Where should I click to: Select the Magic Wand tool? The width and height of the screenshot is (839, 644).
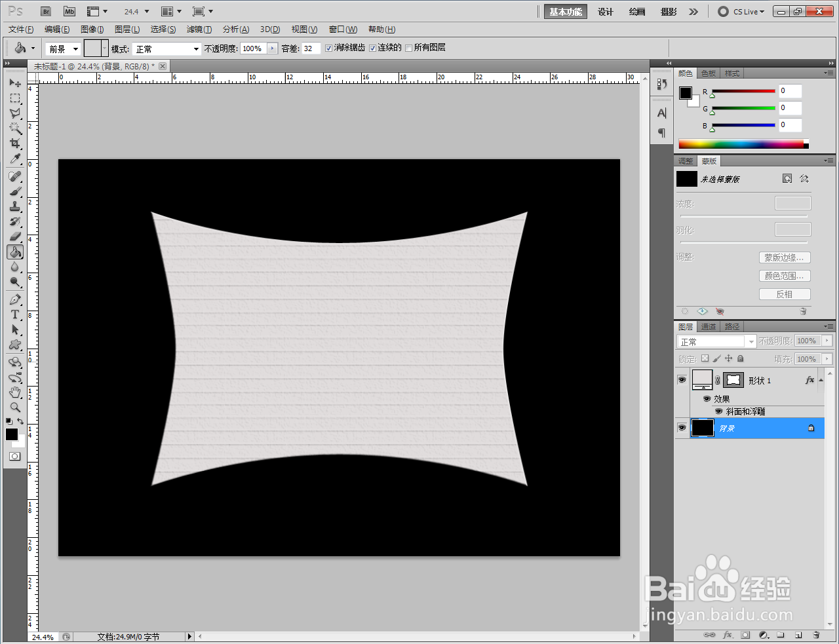[15, 128]
